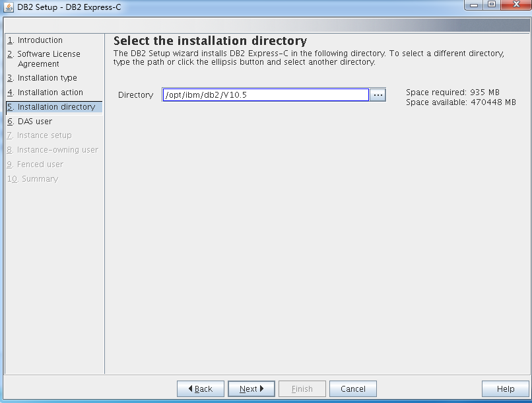The width and height of the screenshot is (532, 403).
Task: Click the Instance-owning user step
Action: pos(53,150)
